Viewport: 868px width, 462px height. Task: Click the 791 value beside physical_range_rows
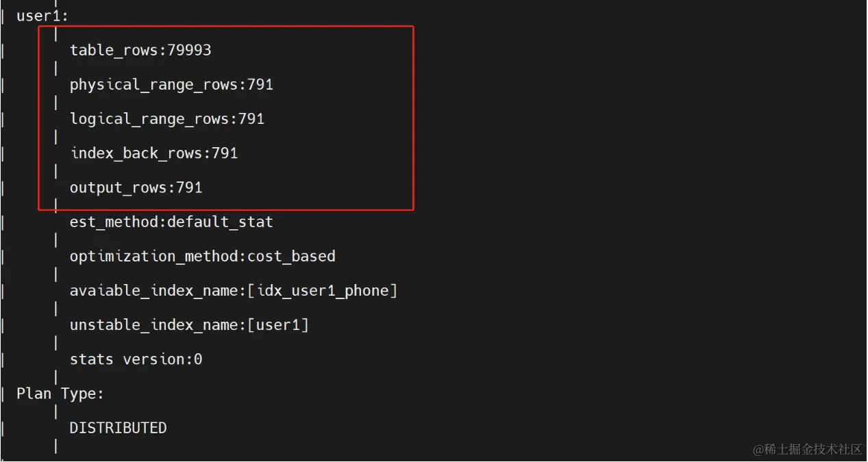pos(260,84)
